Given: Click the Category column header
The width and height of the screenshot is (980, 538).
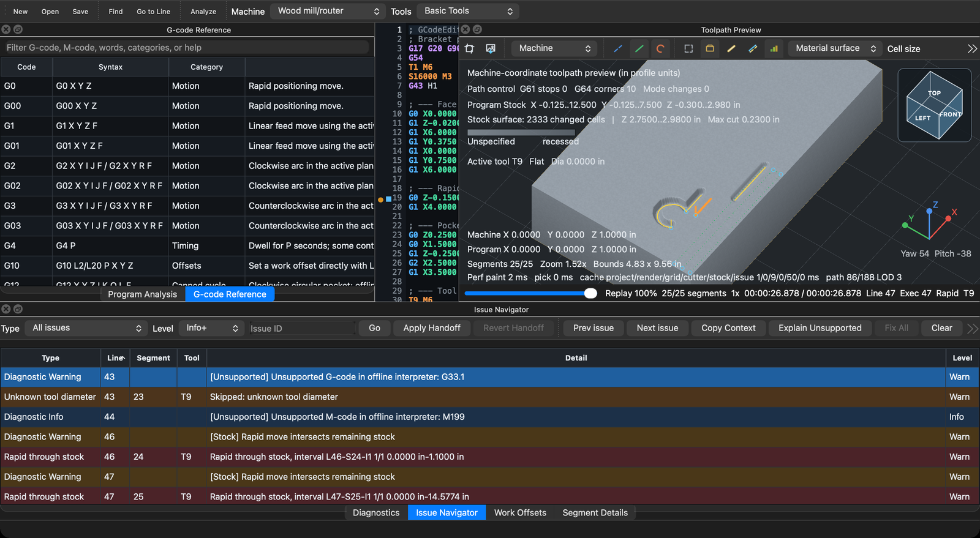Looking at the screenshot, I should click(206, 67).
